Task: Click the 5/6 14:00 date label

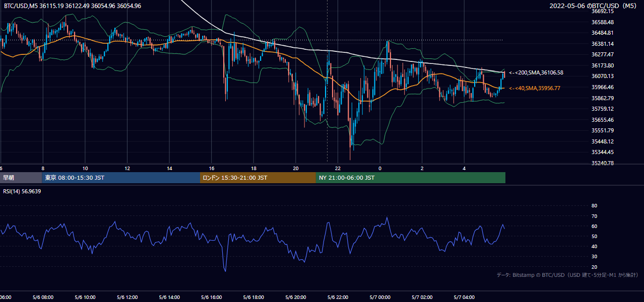Action: pos(170,297)
